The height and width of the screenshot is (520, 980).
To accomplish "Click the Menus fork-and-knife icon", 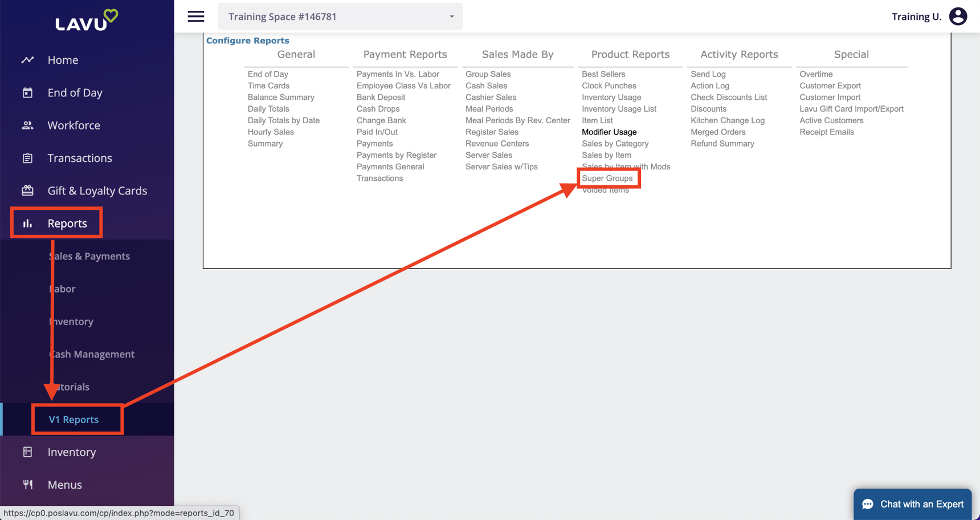I will (x=27, y=485).
